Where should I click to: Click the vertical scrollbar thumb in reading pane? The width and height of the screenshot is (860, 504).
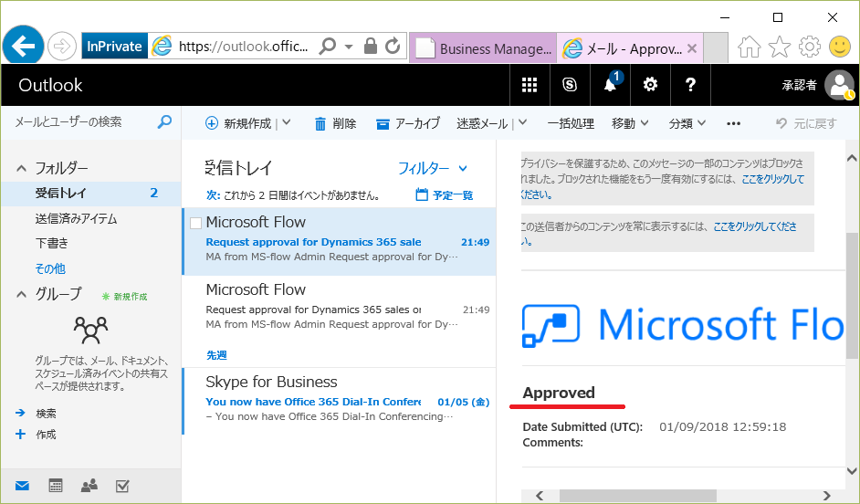coord(852,295)
